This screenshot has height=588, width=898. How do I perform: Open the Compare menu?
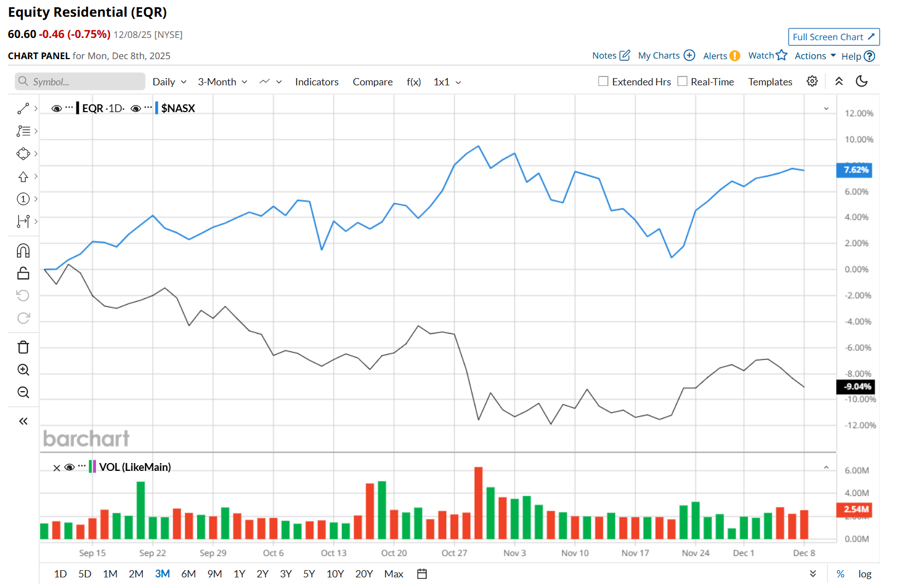(373, 82)
